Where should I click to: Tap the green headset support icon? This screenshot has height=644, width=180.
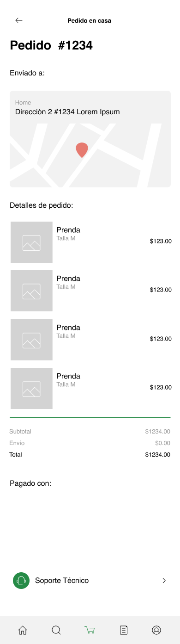pos(21,581)
